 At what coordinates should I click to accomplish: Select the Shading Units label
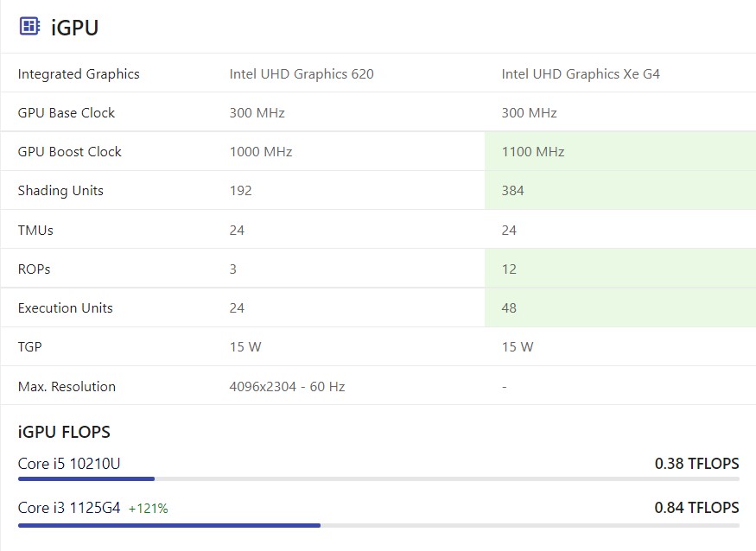[60, 191]
